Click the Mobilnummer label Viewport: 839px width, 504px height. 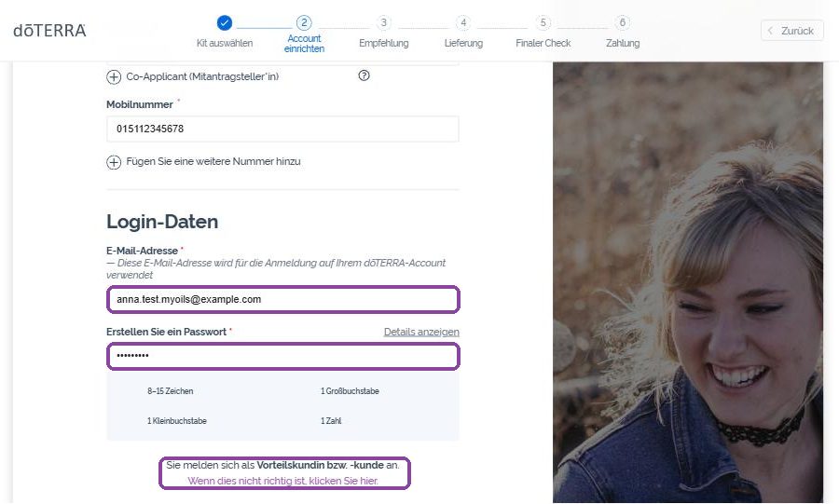tap(140, 104)
